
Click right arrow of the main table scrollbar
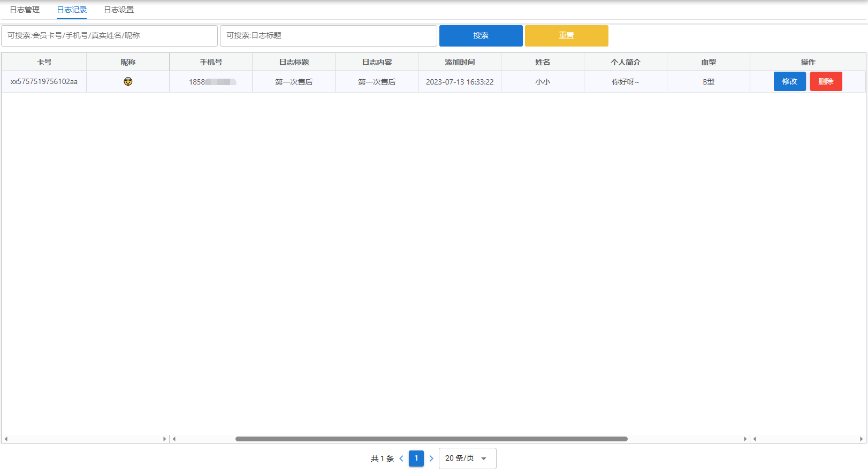tap(745, 439)
